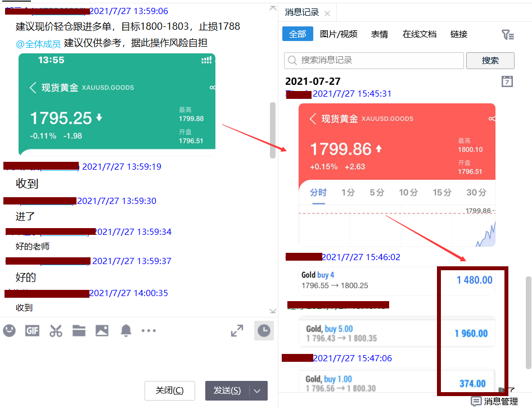Insert a picture with image icon
532x409 pixels.
coord(102,330)
